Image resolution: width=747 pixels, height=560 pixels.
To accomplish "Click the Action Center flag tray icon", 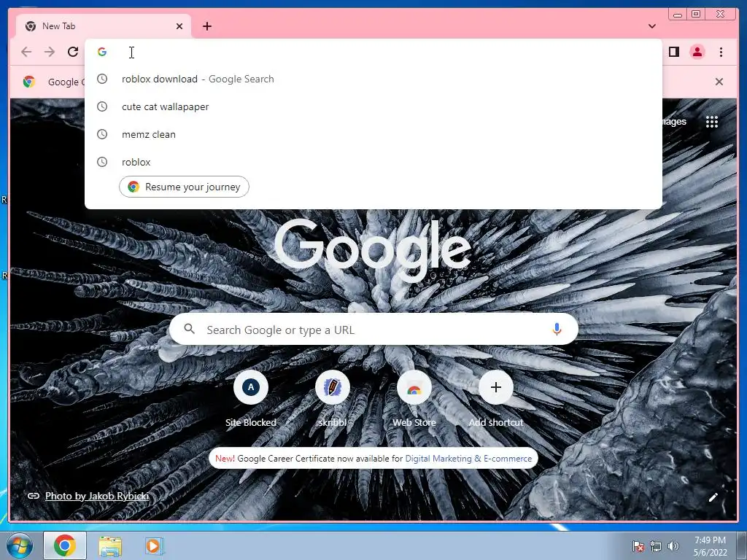I will (638, 546).
